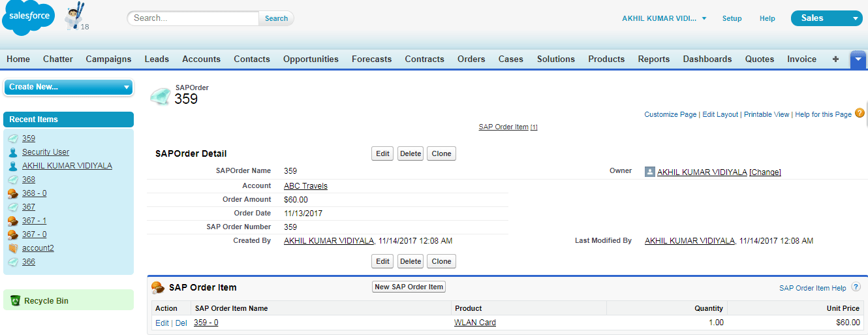This screenshot has width=868, height=335.
Task: Open the Invoice tab
Action: (801, 59)
